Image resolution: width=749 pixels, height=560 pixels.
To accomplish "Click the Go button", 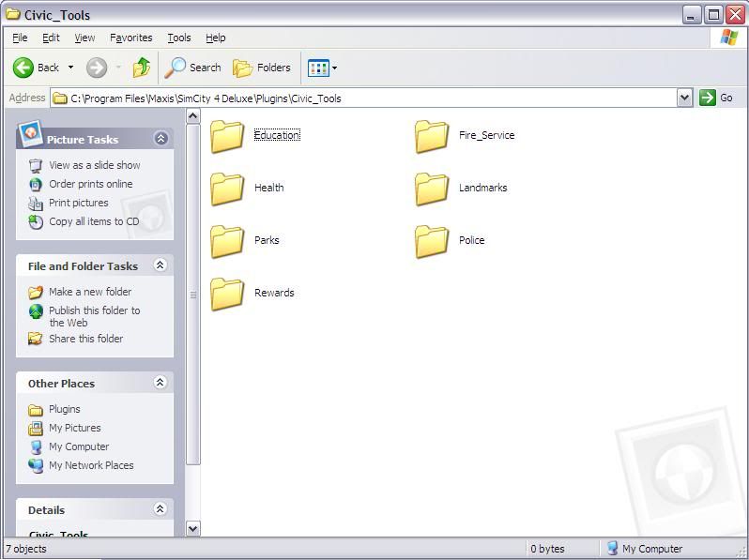I will point(716,98).
